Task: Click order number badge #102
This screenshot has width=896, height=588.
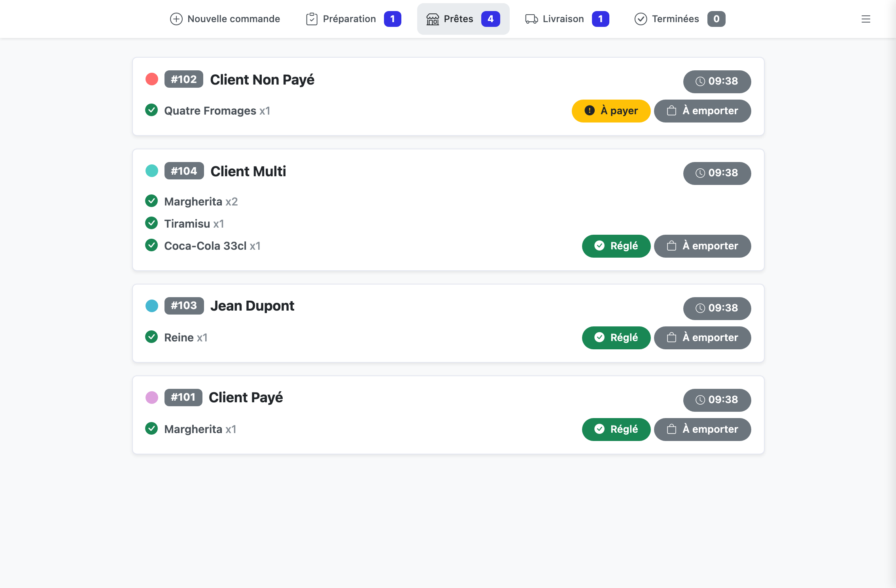Action: coord(184,79)
